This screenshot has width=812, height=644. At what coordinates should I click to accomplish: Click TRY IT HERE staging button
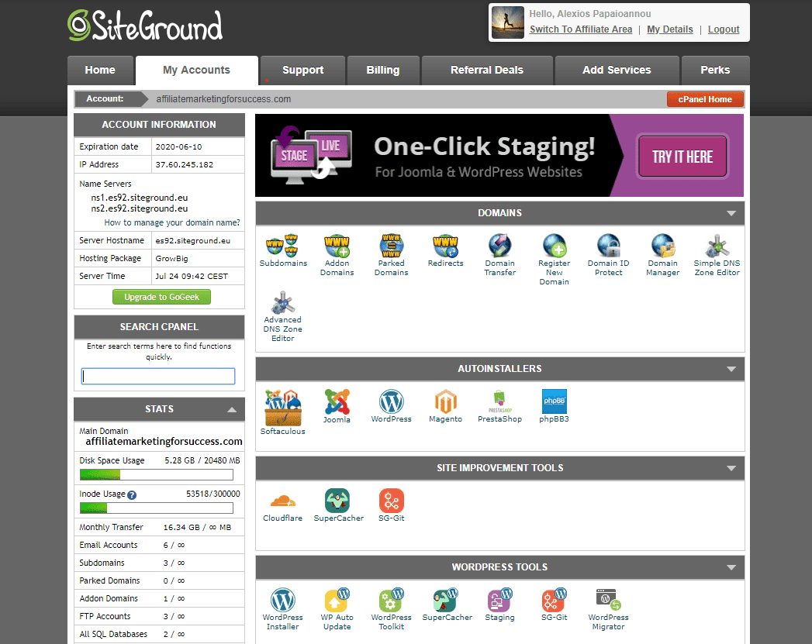pos(682,157)
